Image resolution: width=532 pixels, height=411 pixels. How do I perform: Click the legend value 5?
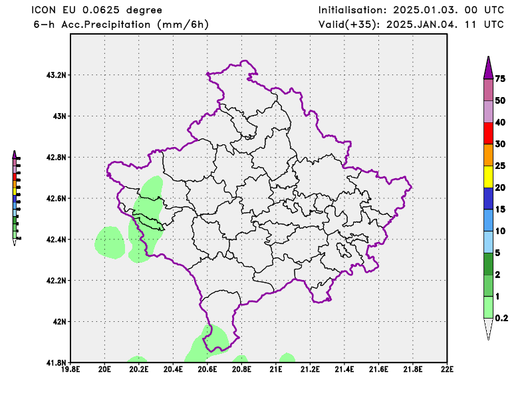(497, 253)
